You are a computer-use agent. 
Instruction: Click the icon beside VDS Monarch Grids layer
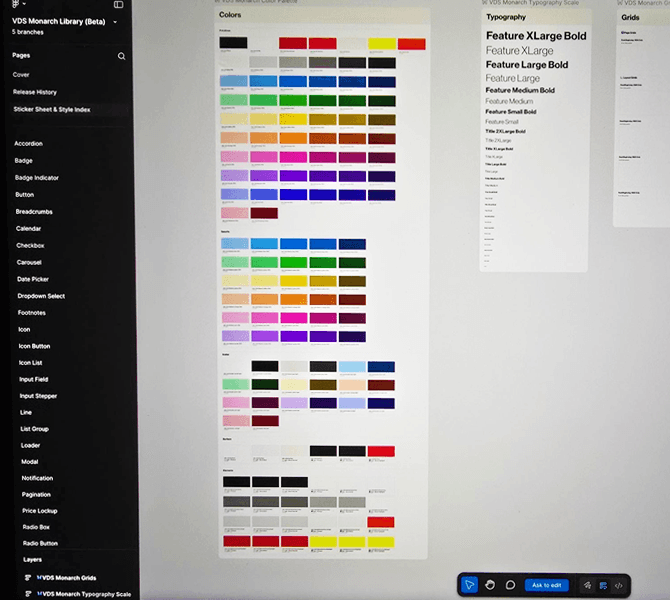click(x=28, y=578)
